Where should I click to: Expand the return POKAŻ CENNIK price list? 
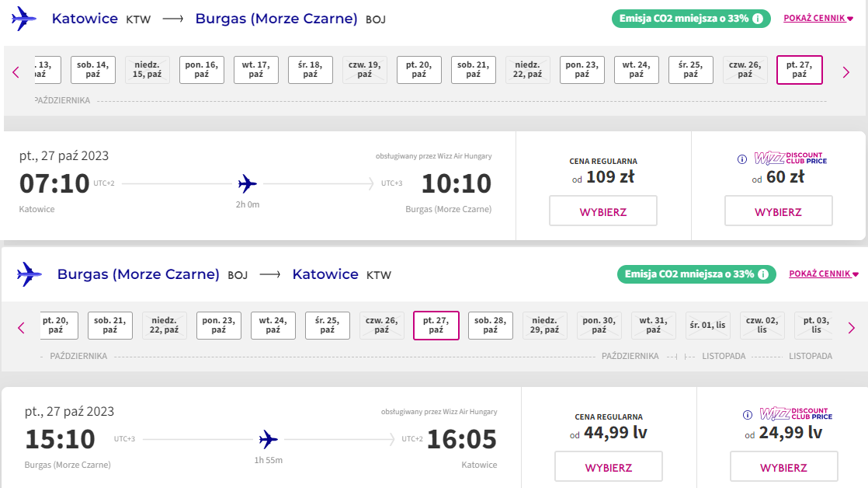coord(824,274)
